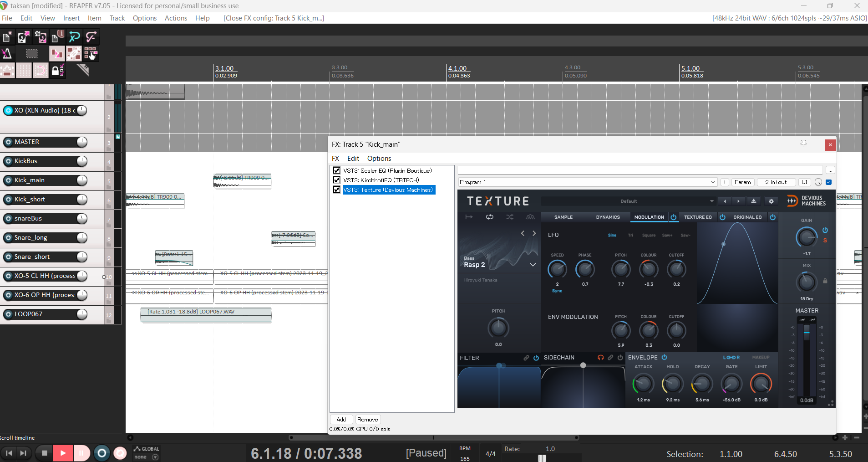This screenshot has height=462, width=868.
Task: Toggle the locking padlock icon
Action: pyautogui.click(x=57, y=71)
